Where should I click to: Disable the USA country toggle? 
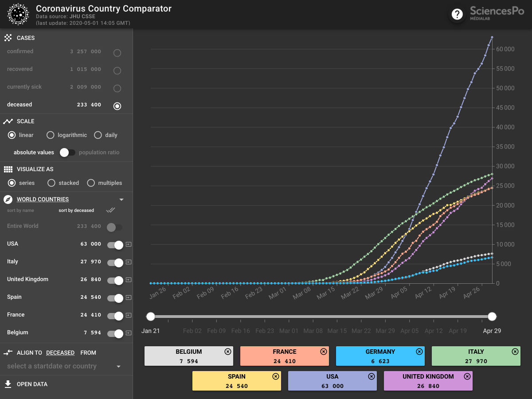point(115,245)
